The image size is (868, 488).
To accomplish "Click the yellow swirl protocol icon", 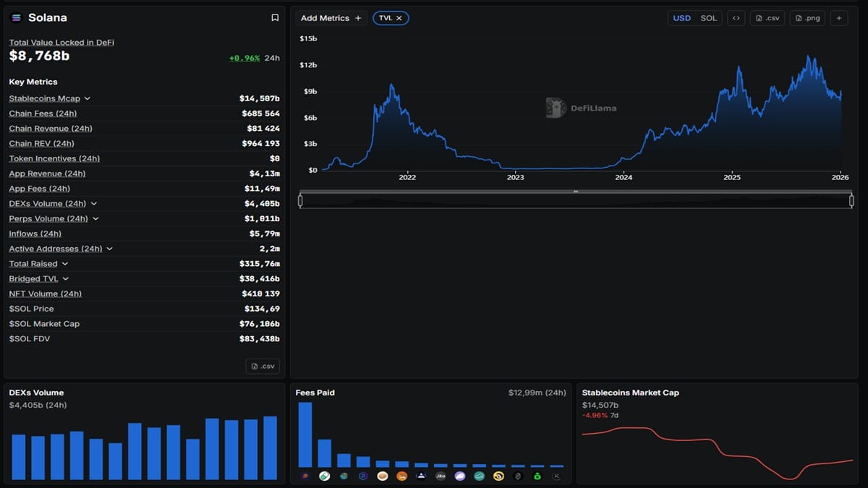I will point(498,476).
